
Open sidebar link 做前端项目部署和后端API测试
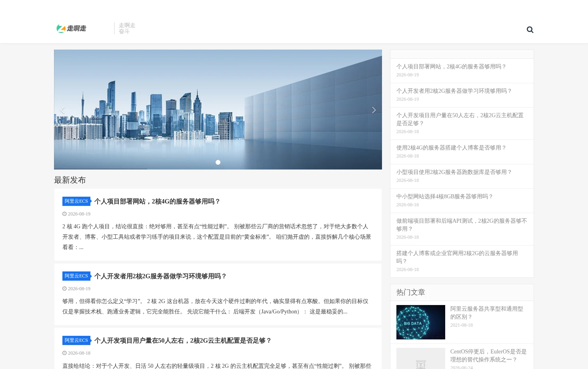coord(462,225)
